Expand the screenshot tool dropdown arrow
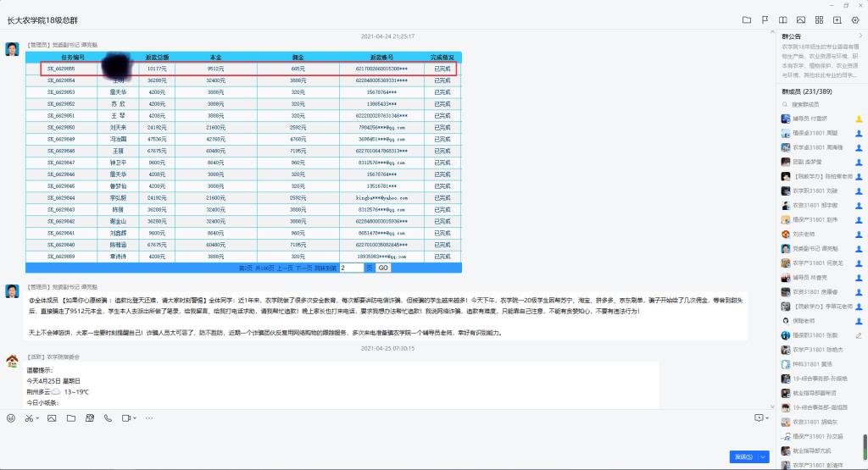The width and height of the screenshot is (868, 470). click(36, 417)
